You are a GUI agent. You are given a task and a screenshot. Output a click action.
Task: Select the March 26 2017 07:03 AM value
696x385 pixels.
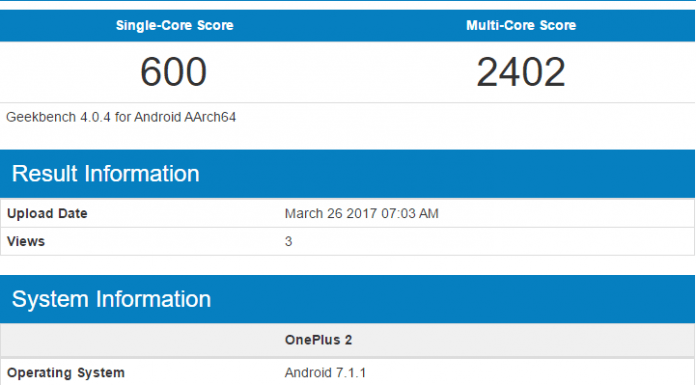pos(361,214)
